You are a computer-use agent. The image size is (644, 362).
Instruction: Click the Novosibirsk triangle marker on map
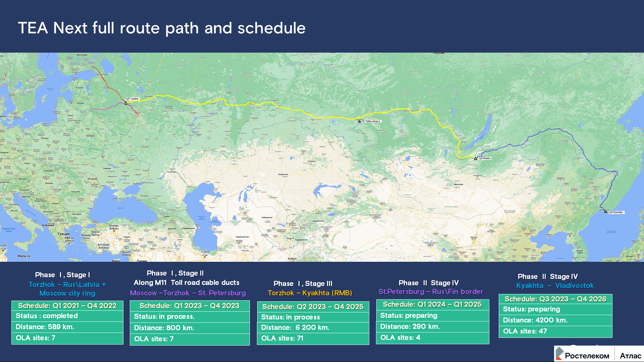pyautogui.click(x=359, y=121)
